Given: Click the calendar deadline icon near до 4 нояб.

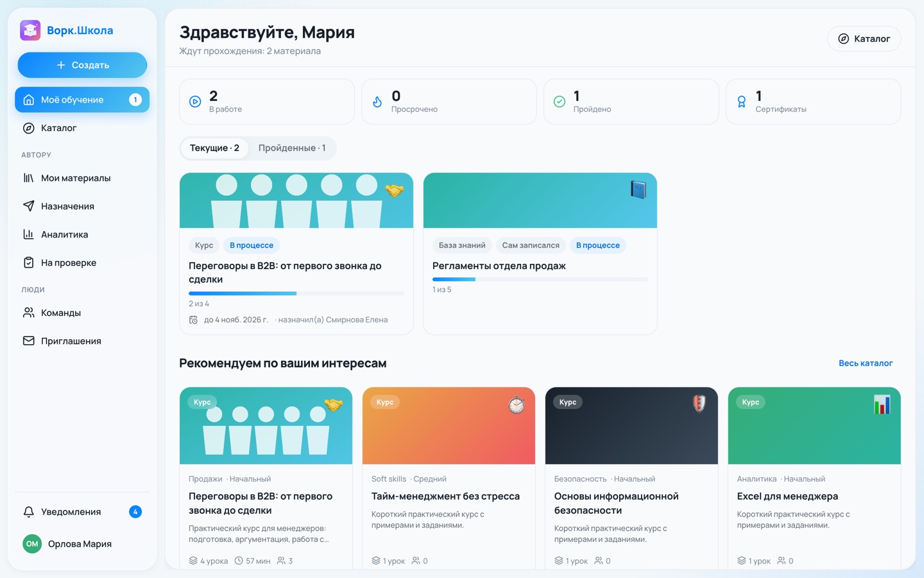Looking at the screenshot, I should (x=193, y=320).
